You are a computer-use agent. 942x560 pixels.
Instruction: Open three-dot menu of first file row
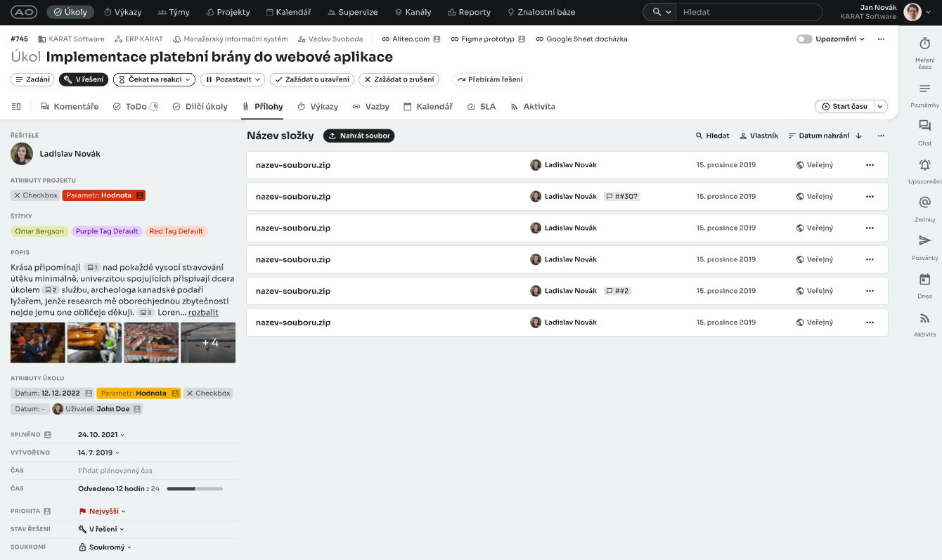(870, 165)
